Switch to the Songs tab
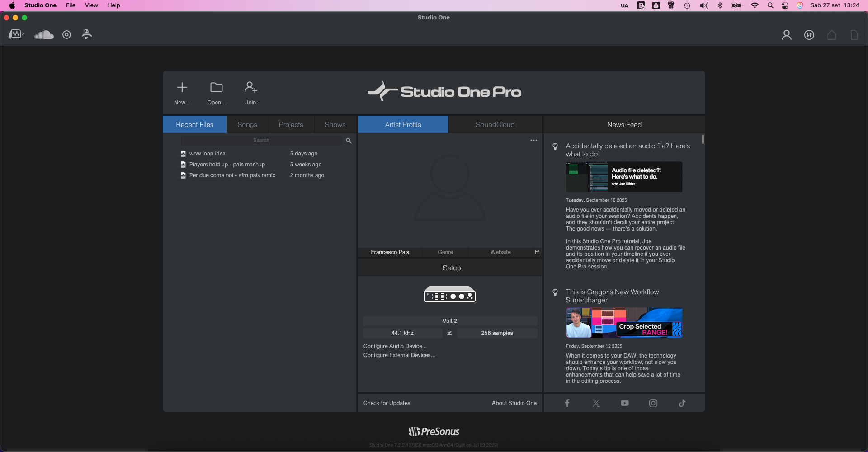Viewport: 868px width, 452px height. point(247,125)
